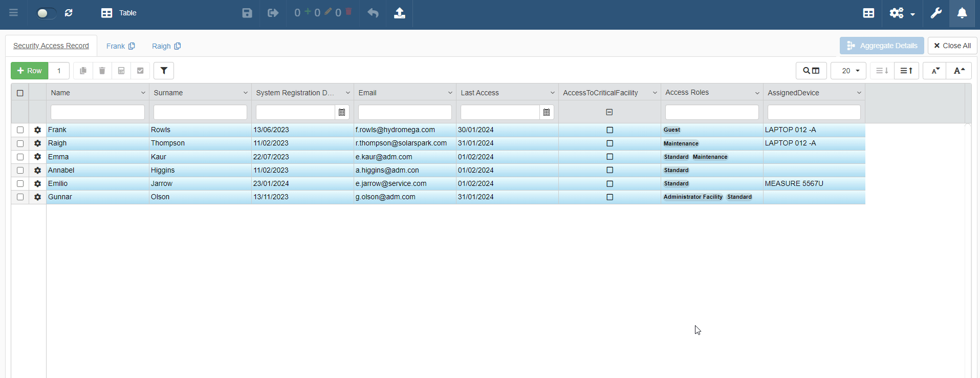Open the Security Access Record tab

[x=51, y=46]
